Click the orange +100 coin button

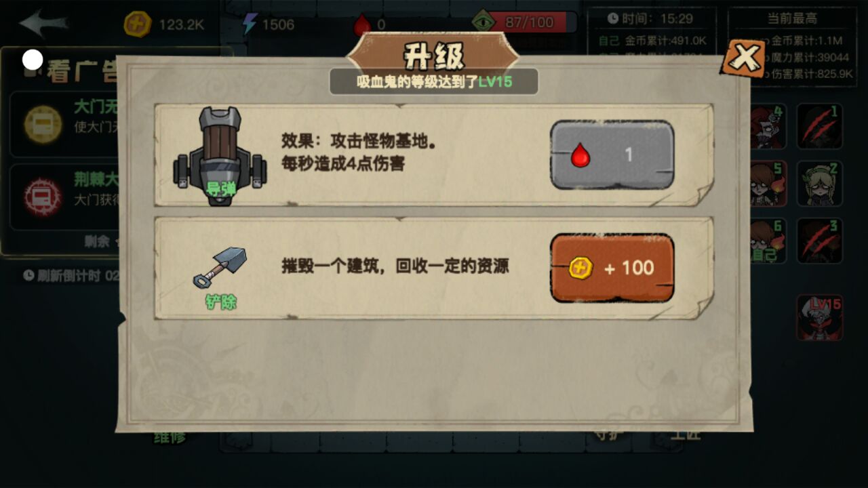[612, 268]
